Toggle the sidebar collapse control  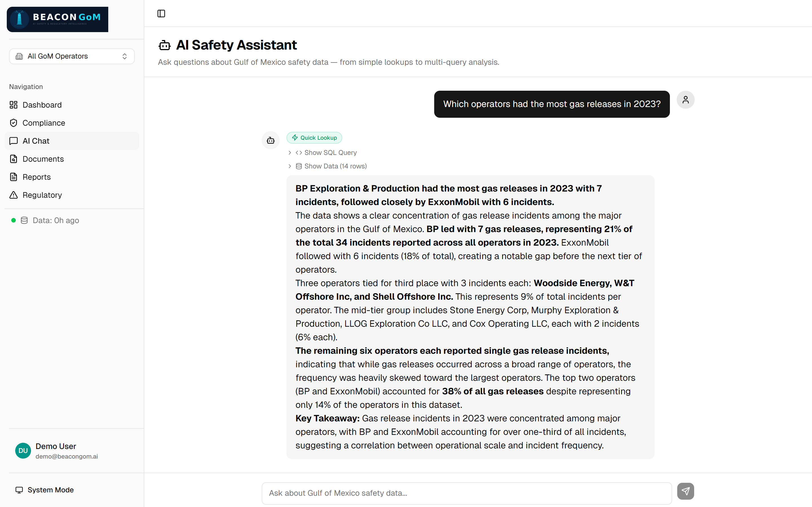pyautogui.click(x=161, y=14)
